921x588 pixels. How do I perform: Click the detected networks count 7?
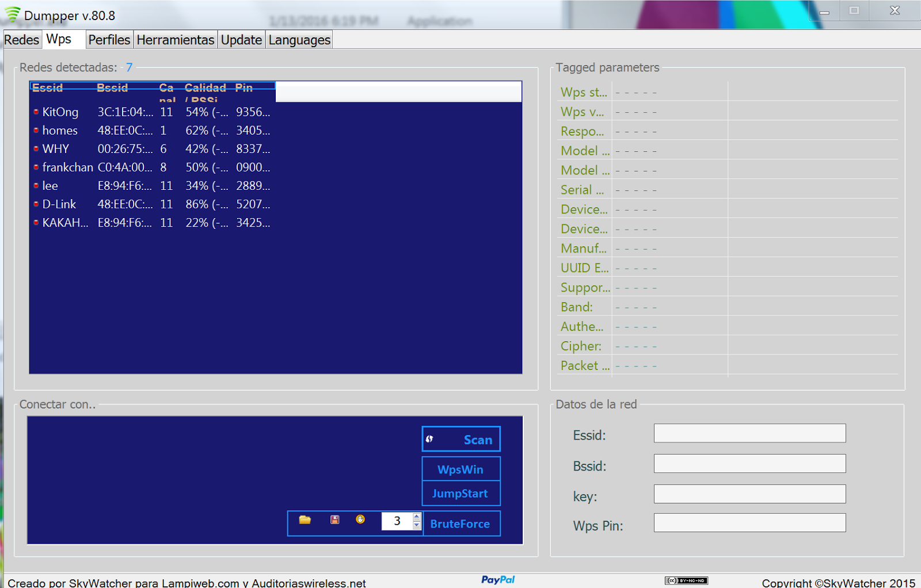click(130, 67)
